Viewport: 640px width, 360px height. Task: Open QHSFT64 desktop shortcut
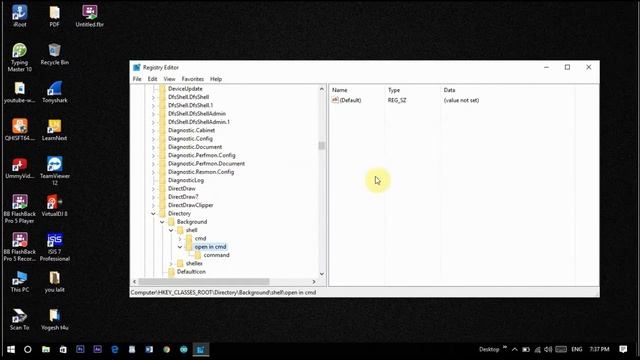20,130
